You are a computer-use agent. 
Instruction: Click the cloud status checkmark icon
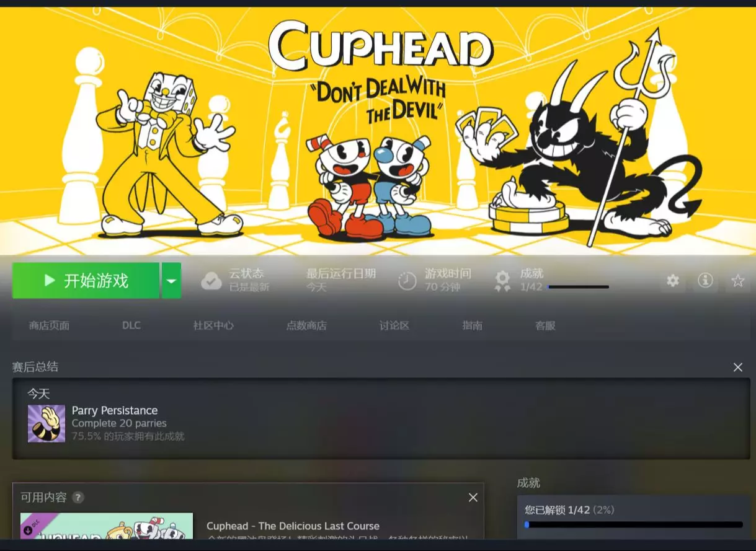click(x=211, y=281)
